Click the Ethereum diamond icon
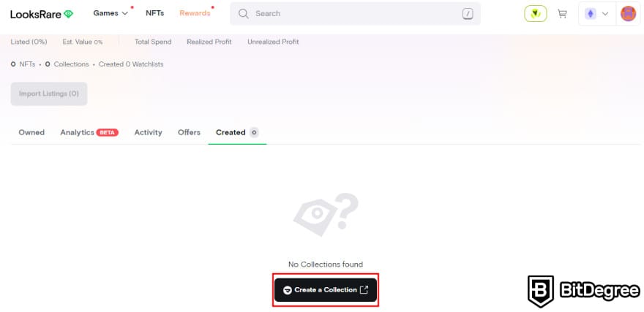This screenshot has height=312, width=644. [x=591, y=13]
